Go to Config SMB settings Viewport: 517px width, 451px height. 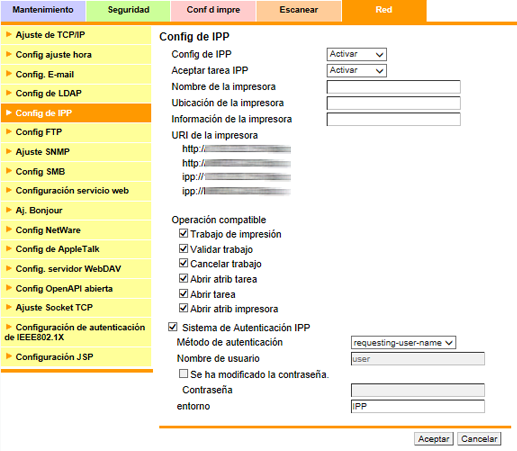tap(76, 172)
